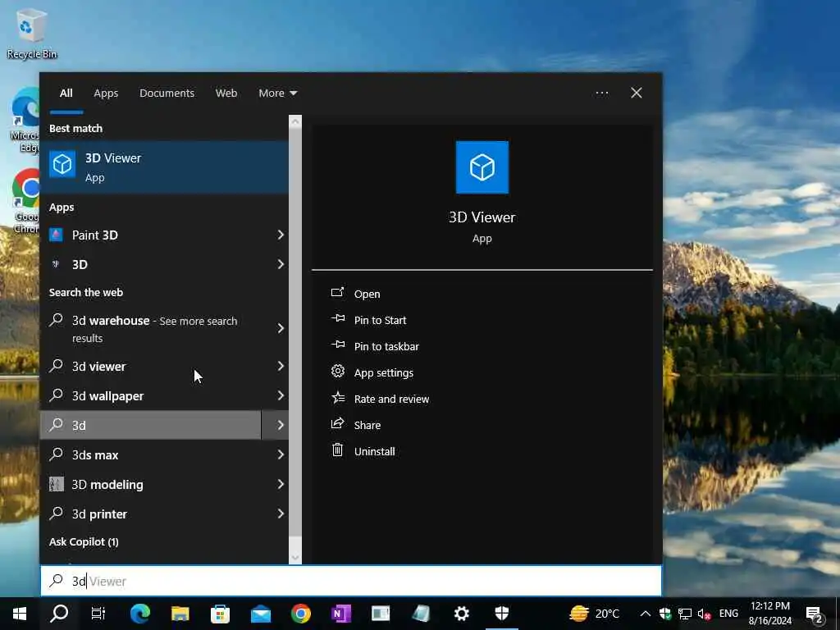The width and height of the screenshot is (840, 630).
Task: Expand the 3D app result arrow
Action: click(x=281, y=264)
